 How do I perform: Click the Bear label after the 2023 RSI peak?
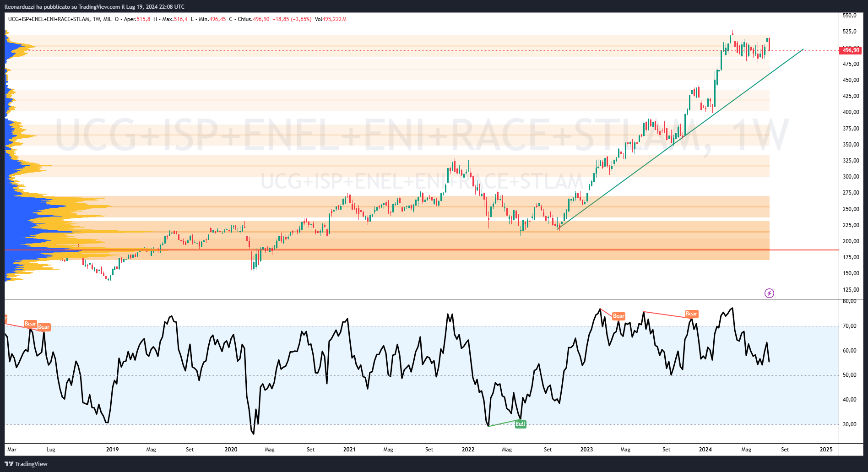618,316
